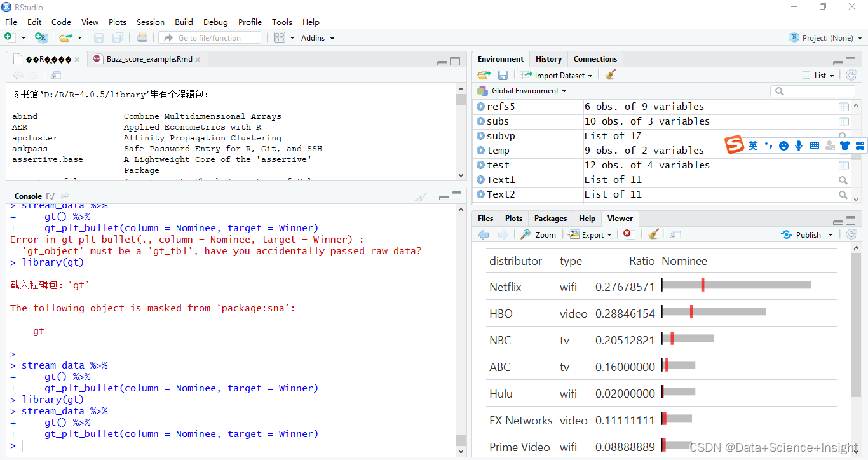The image size is (868, 460).
Task: Click the Environment search box
Action: [x=813, y=91]
